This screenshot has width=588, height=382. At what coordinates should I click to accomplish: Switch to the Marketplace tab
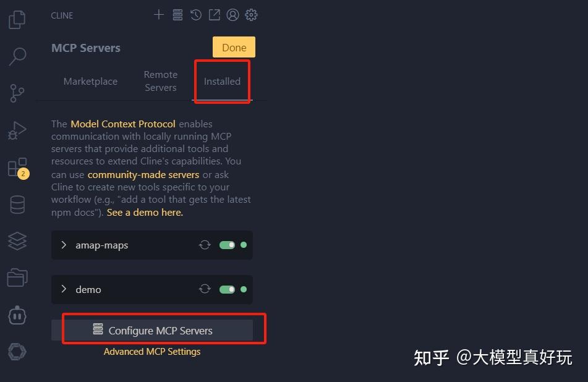90,81
